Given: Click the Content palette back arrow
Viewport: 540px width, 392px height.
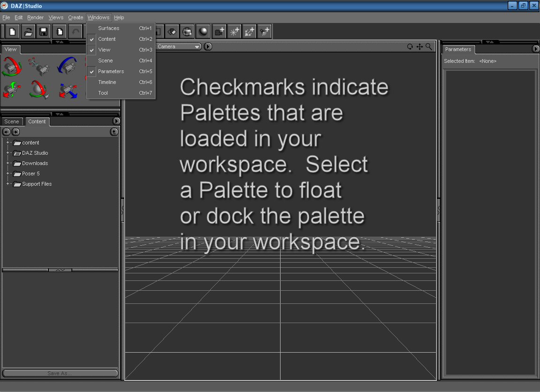Looking at the screenshot, I should (7, 132).
